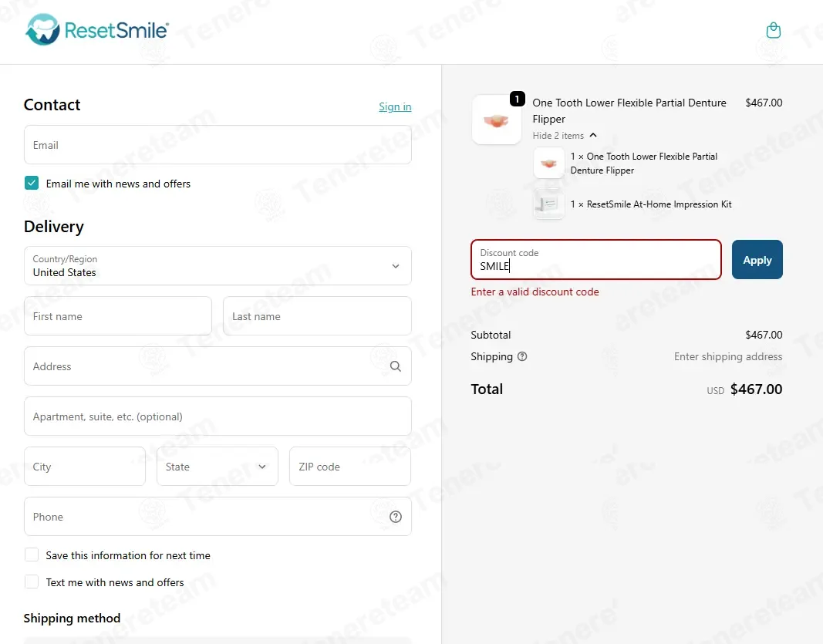Enable Text me with news and offers
The image size is (823, 644).
[x=32, y=582]
